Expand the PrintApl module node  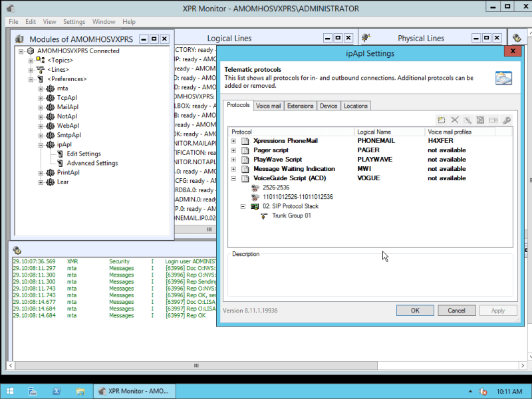(41, 173)
